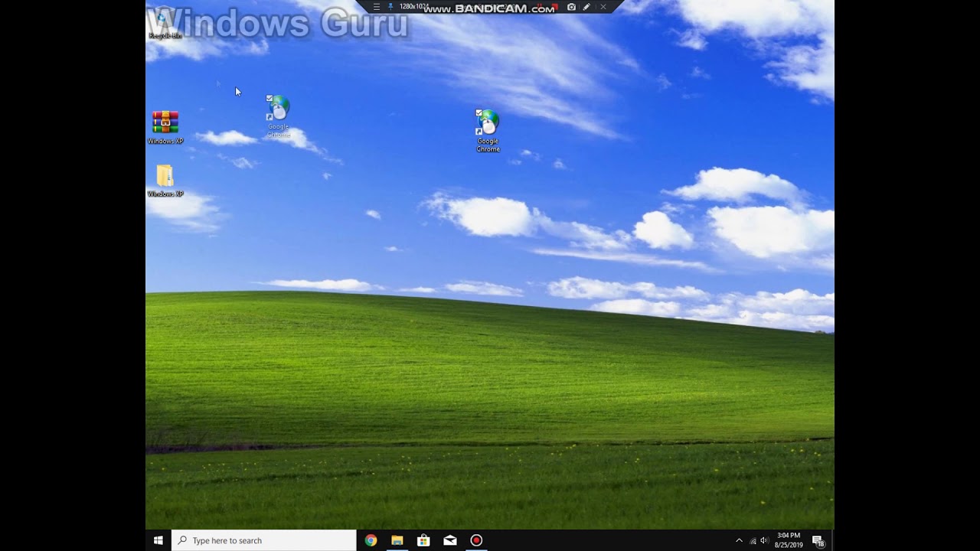This screenshot has height=551, width=980.
Task: Toggle checkbox on Chrome shortcut near WinRAR archive
Action: click(269, 99)
